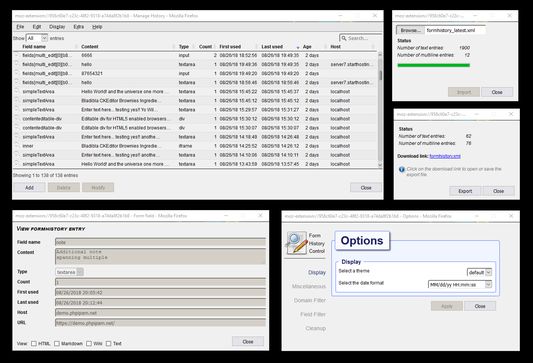Tick the HTML view checkbox
Screen dimensions: 533x363
tap(34, 344)
